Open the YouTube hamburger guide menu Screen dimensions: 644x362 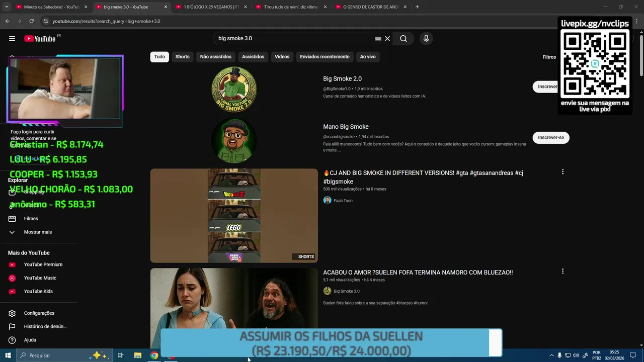tap(12, 39)
